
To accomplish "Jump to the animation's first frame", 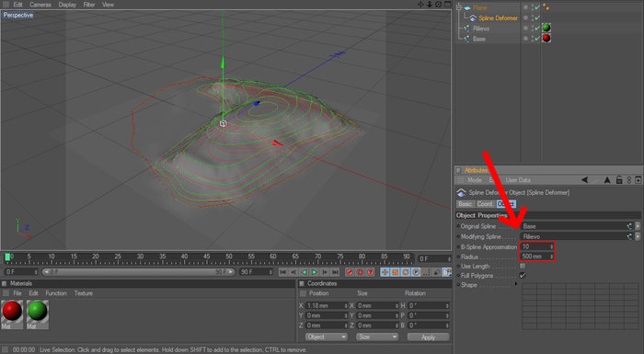I will 283,272.
